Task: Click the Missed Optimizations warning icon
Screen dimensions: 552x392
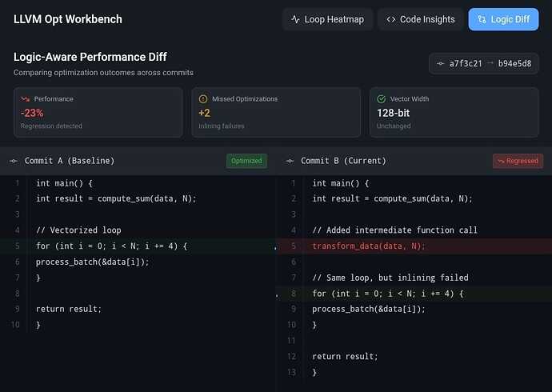Action: [x=203, y=99]
